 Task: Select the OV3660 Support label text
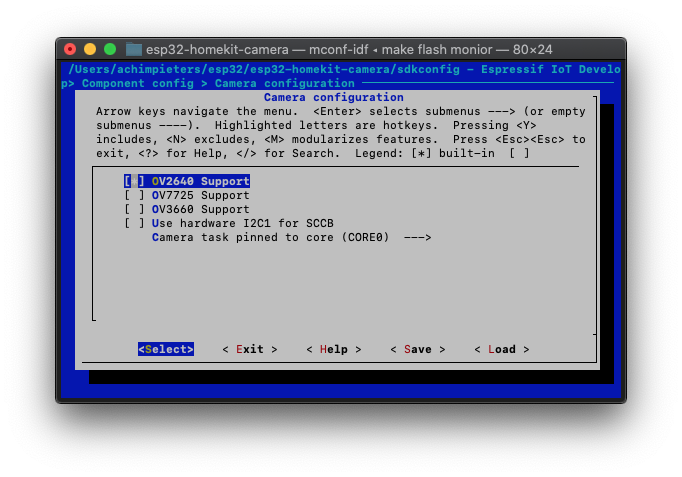[201, 209]
